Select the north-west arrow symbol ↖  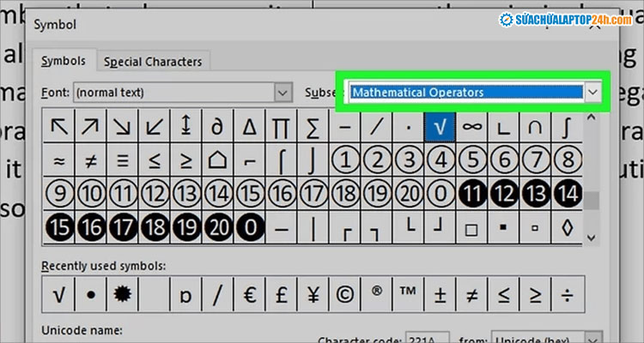59,127
